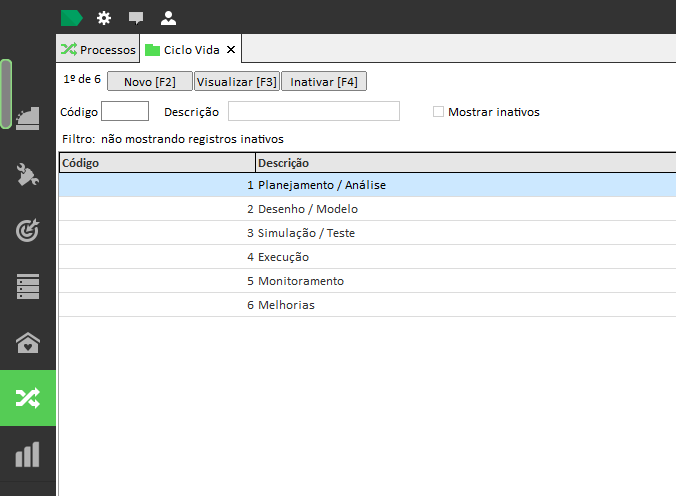Switch to the Processos tab

pos(98,50)
